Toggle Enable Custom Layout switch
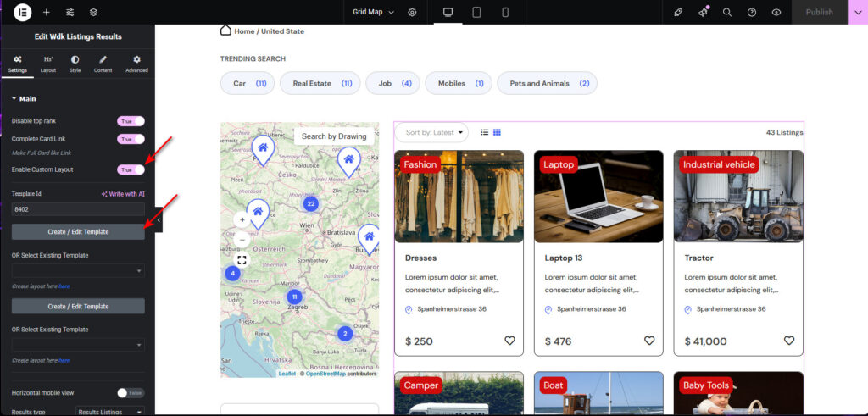This screenshot has height=416, width=868. tap(131, 169)
